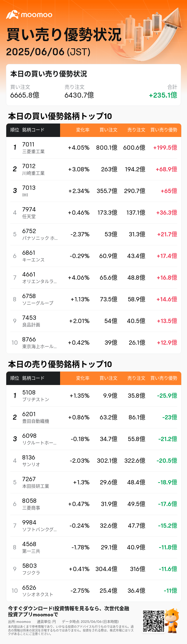The height and width of the screenshot is (644, 187).
Task: Select the rank 2 badge for 7012 川崎重工業
Action: pyautogui.click(x=15, y=169)
